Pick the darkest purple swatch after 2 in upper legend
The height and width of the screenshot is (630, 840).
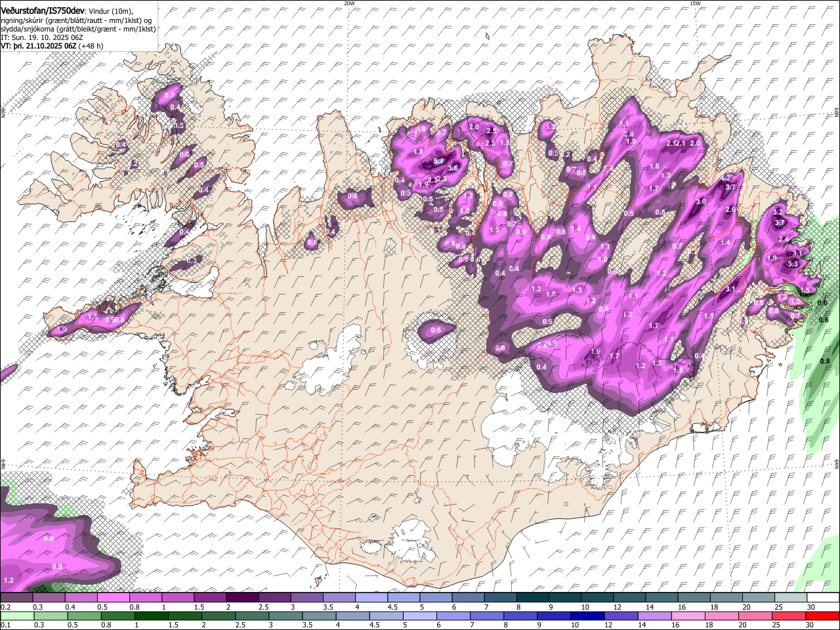click(x=243, y=598)
